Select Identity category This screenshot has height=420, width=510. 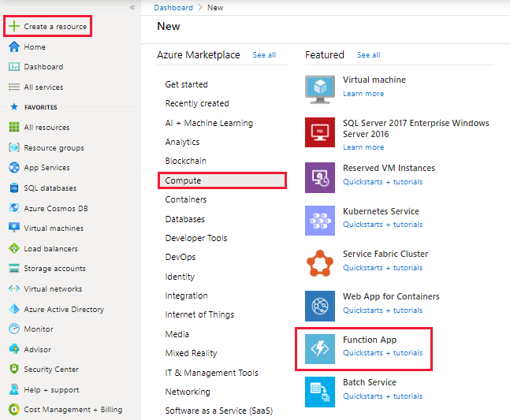[180, 277]
